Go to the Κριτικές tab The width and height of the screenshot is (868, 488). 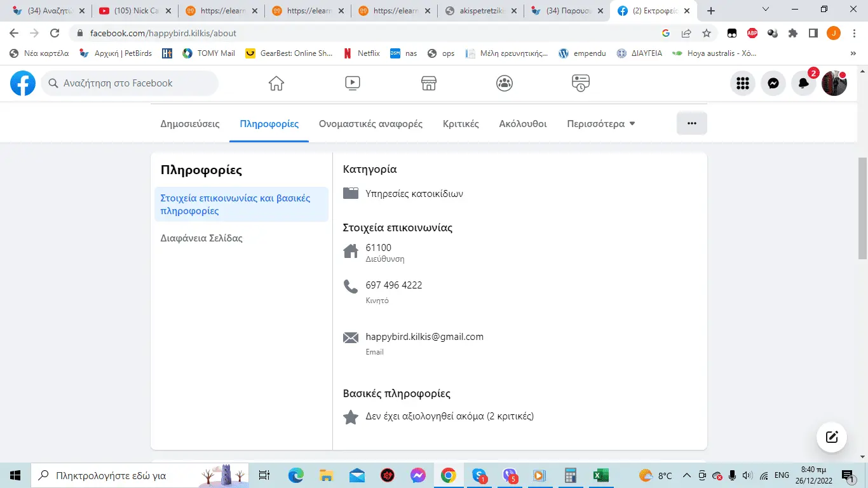point(461,124)
